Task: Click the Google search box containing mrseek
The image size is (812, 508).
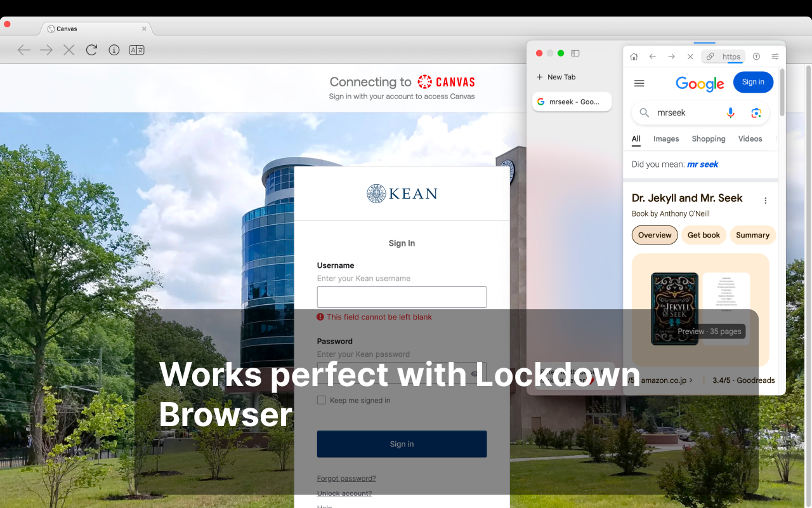Action: 700,112
